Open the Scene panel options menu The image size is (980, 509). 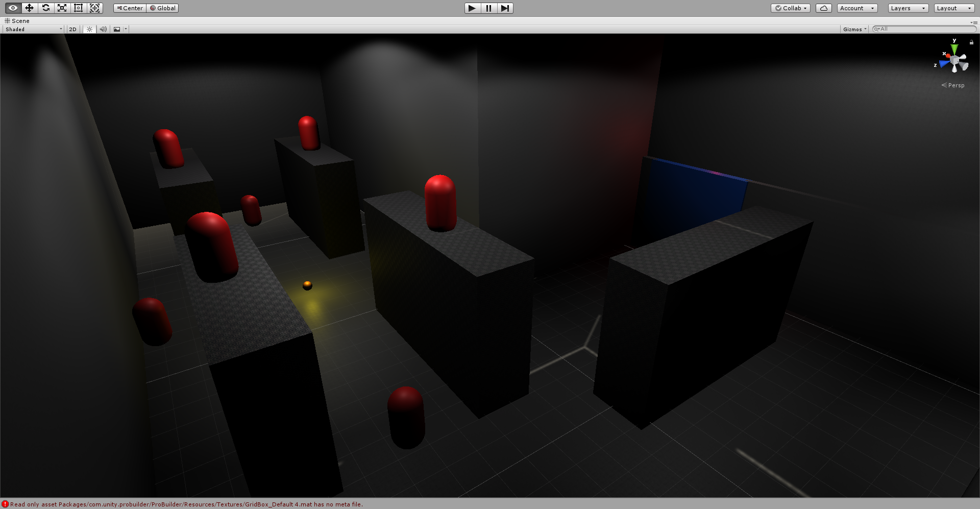click(974, 22)
